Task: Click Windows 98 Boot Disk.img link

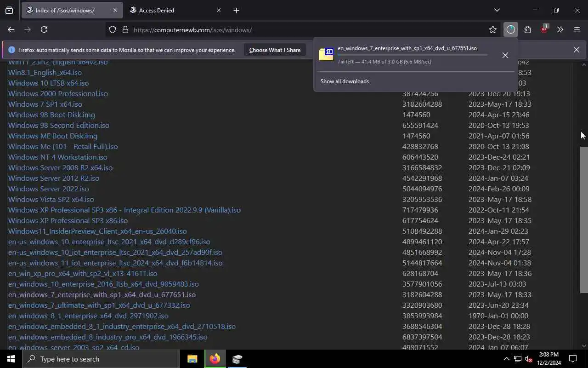Action: click(51, 115)
